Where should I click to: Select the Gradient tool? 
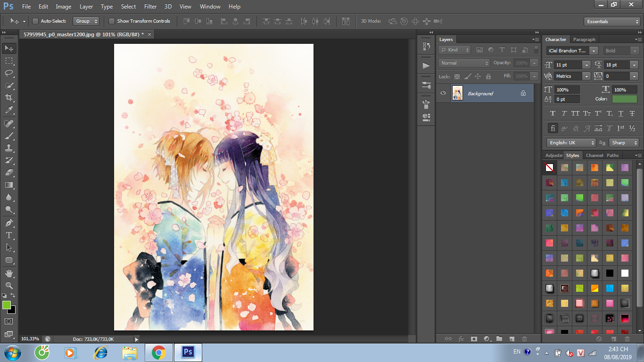[x=9, y=185]
